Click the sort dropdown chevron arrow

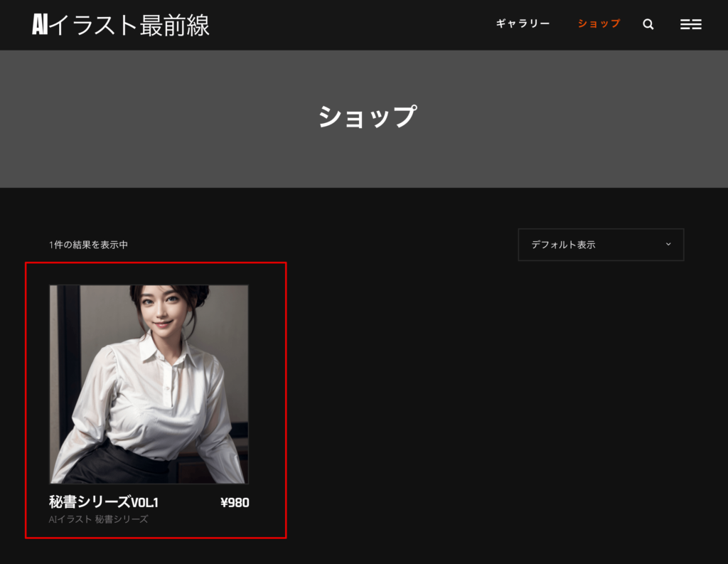668,244
